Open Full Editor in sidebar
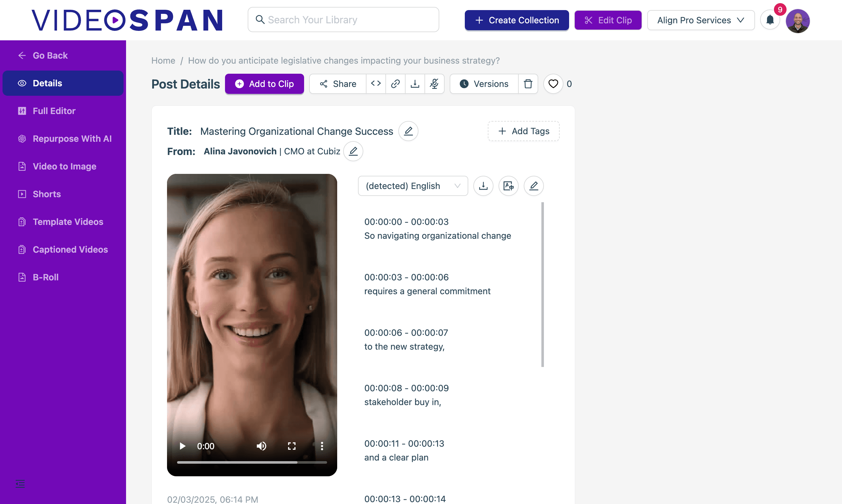Viewport: 842px width, 504px height. 54,111
